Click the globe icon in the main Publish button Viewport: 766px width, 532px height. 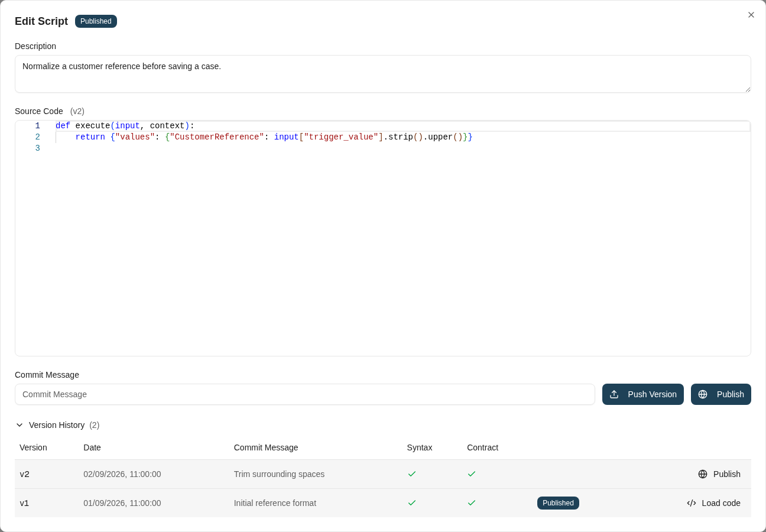click(703, 394)
